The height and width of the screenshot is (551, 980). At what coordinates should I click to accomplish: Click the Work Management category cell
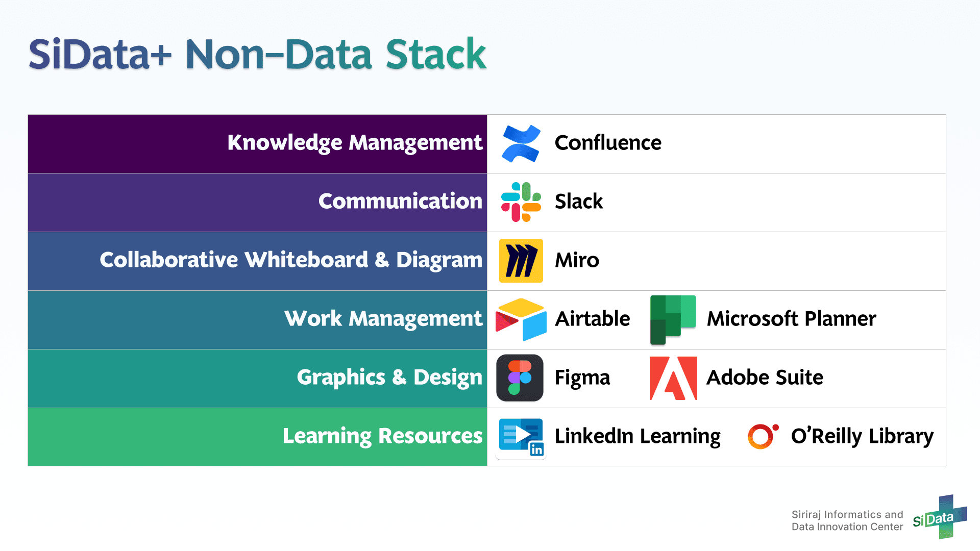click(257, 319)
